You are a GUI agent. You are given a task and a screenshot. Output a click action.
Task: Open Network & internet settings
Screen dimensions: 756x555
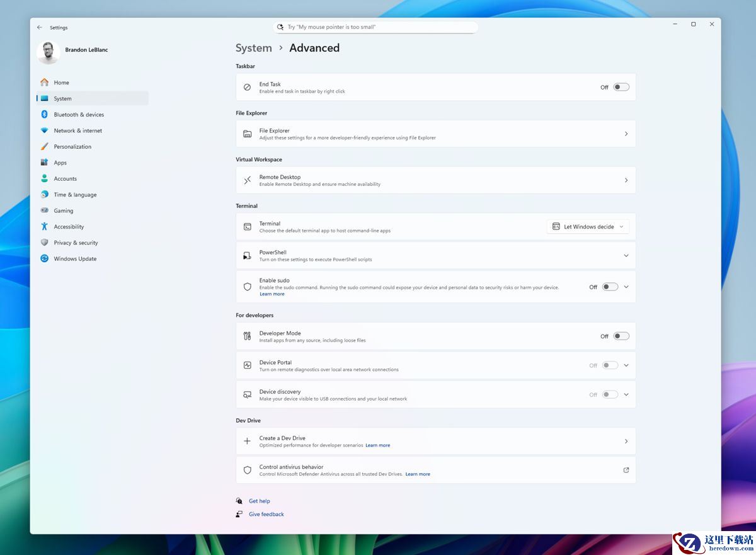[x=77, y=131]
